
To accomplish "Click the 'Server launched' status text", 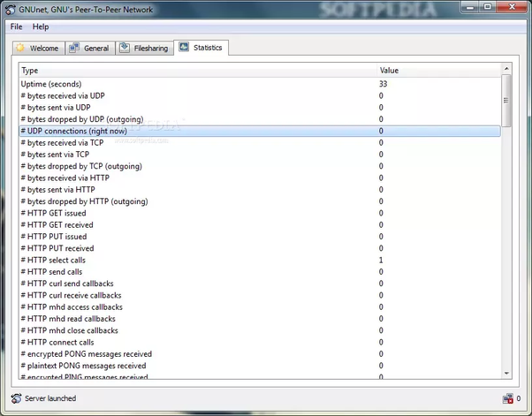I will (x=50, y=398).
